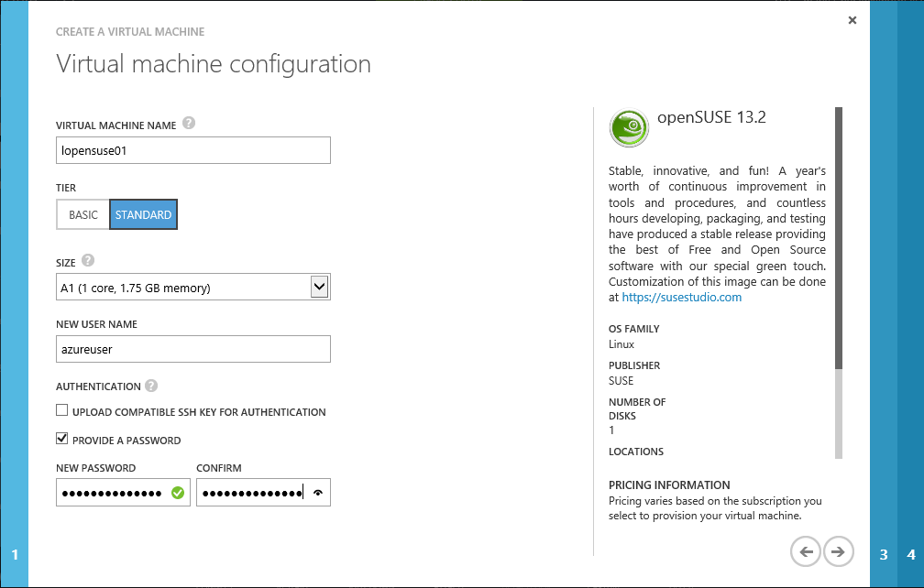Select the BASIC tier
The height and width of the screenshot is (588, 924).
point(83,215)
